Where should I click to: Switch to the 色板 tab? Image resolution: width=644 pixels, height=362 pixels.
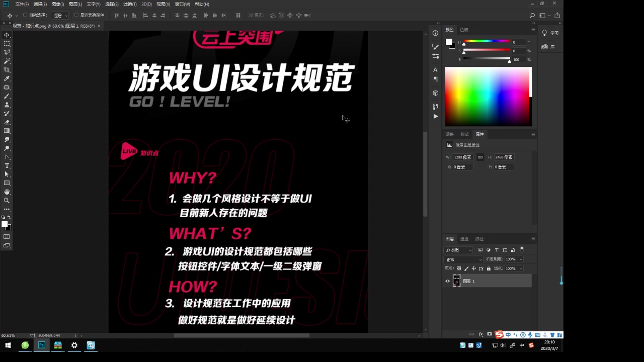pos(463,30)
